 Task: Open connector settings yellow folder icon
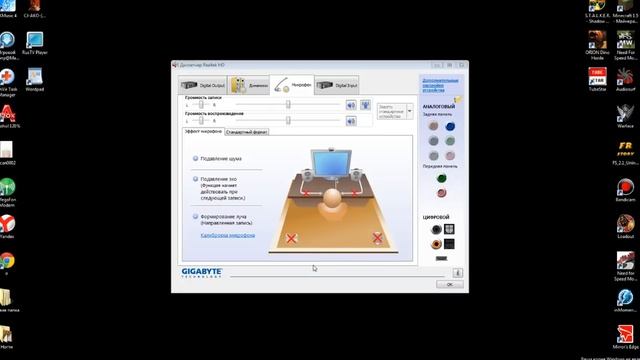(458, 100)
